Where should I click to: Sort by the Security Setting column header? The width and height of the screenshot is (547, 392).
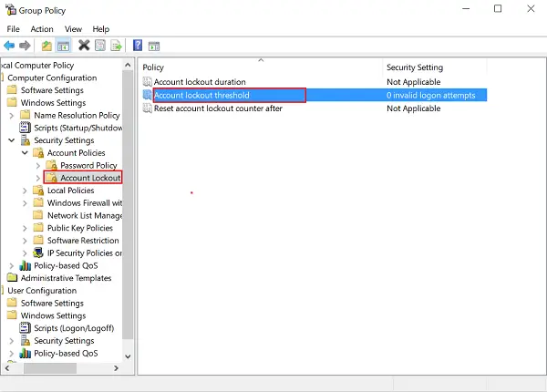434,67
